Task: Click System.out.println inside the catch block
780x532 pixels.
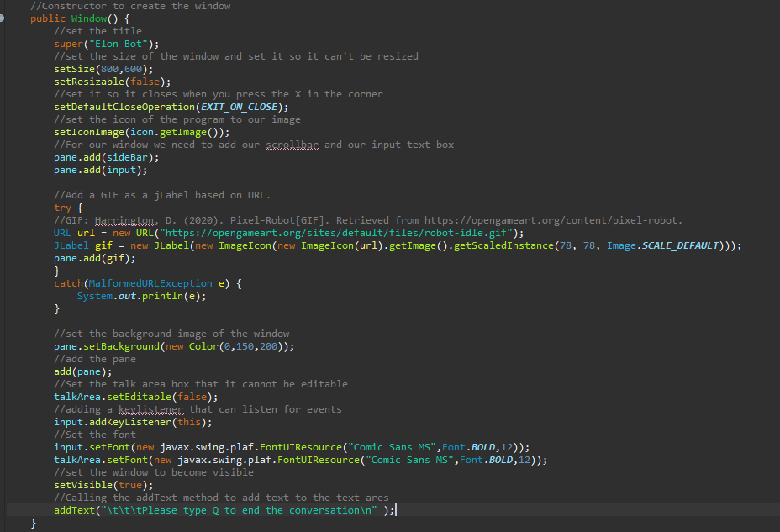Action: [x=134, y=295]
